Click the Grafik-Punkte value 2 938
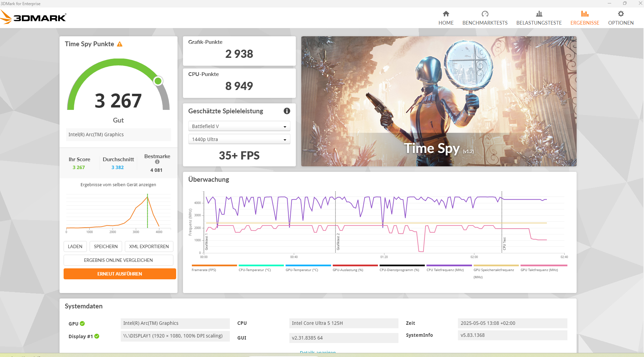The image size is (644, 357). [x=239, y=54]
